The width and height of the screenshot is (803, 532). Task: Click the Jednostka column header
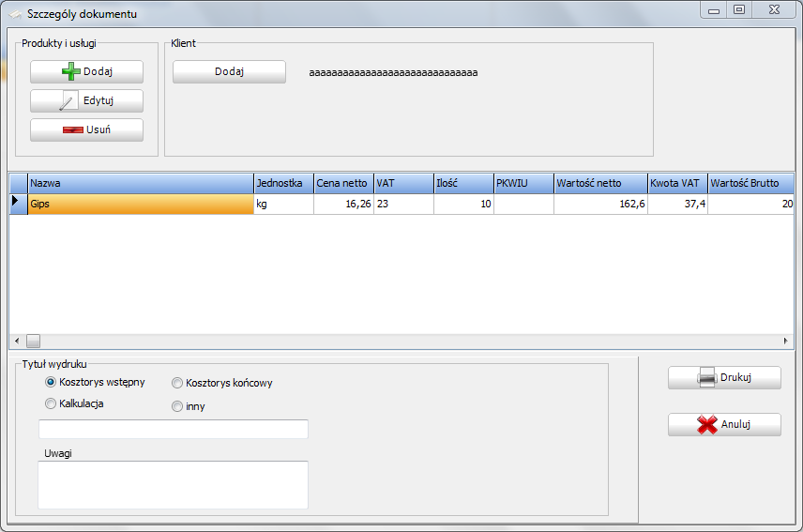click(x=283, y=183)
